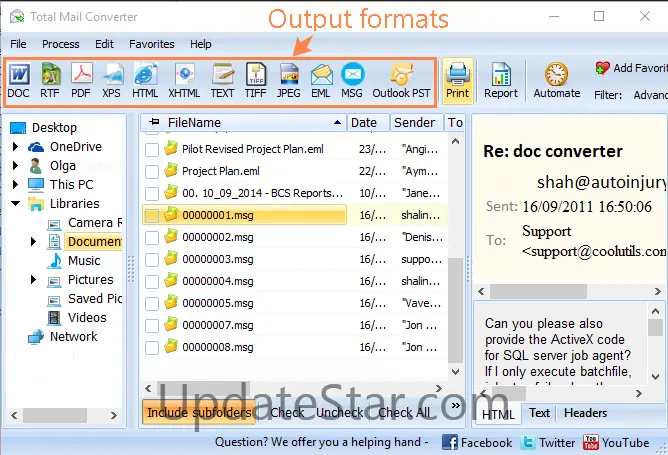This screenshot has width=668, height=455.
Task: Tick the 00000003.msg checkbox
Action: tap(152, 260)
